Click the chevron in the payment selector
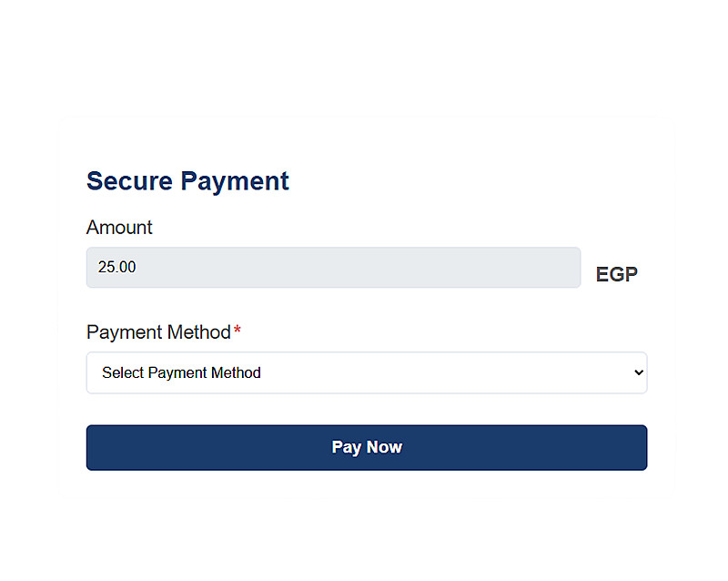728x581 pixels. click(x=639, y=372)
